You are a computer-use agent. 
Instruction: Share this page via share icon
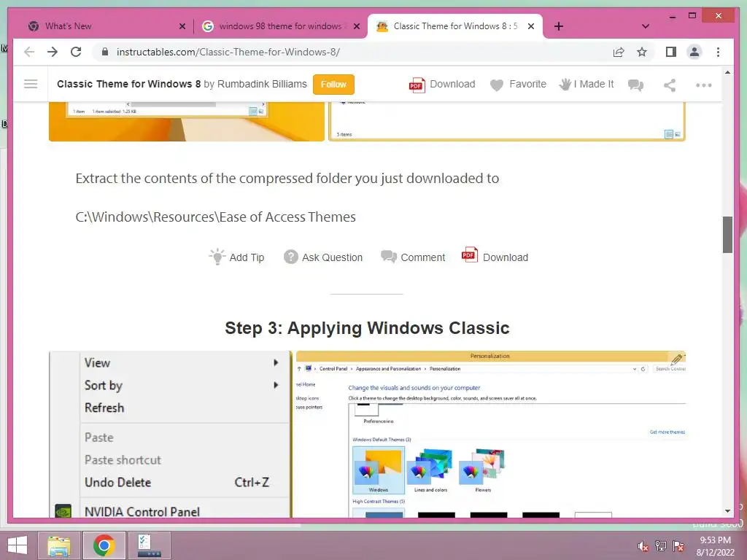(x=619, y=52)
